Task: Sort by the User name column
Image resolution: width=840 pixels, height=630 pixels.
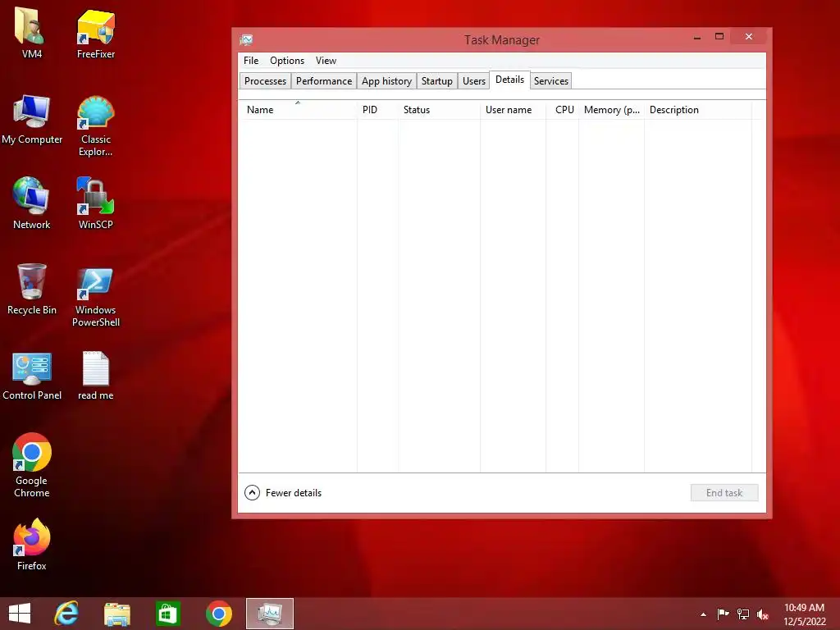Action: [514, 110]
